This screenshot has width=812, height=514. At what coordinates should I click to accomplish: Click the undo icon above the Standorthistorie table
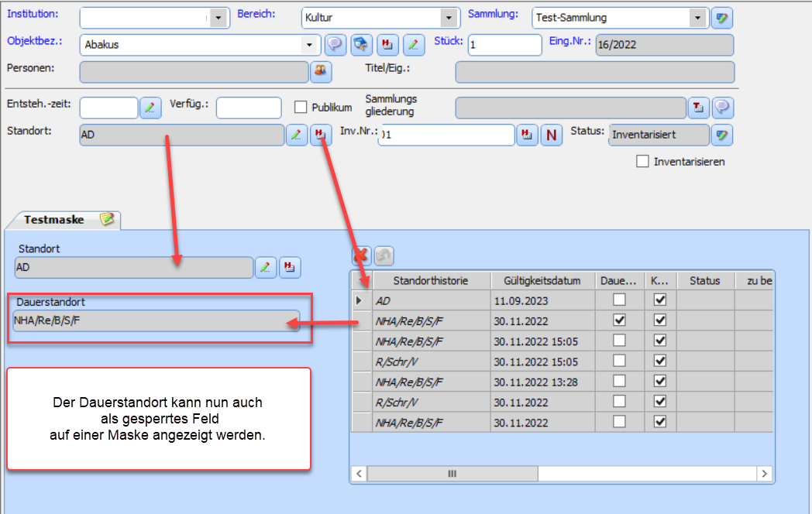[384, 255]
